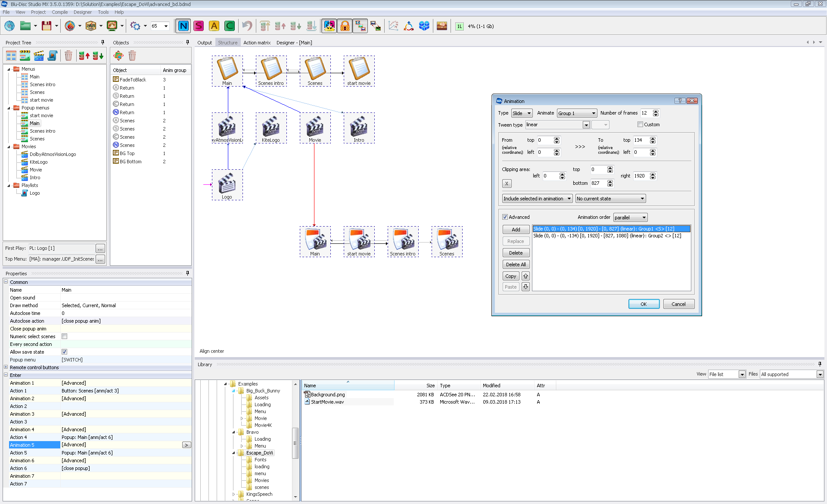Click the Delete All button

pyautogui.click(x=516, y=264)
